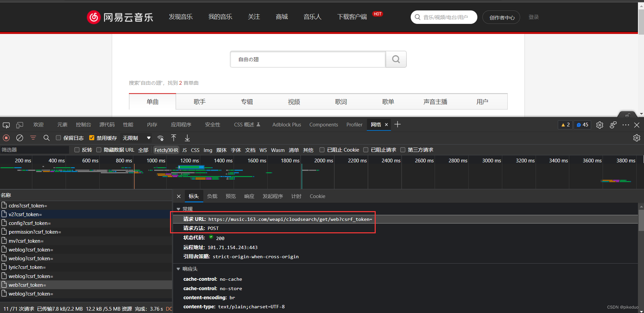Open the 响应 request tab

[x=249, y=196]
